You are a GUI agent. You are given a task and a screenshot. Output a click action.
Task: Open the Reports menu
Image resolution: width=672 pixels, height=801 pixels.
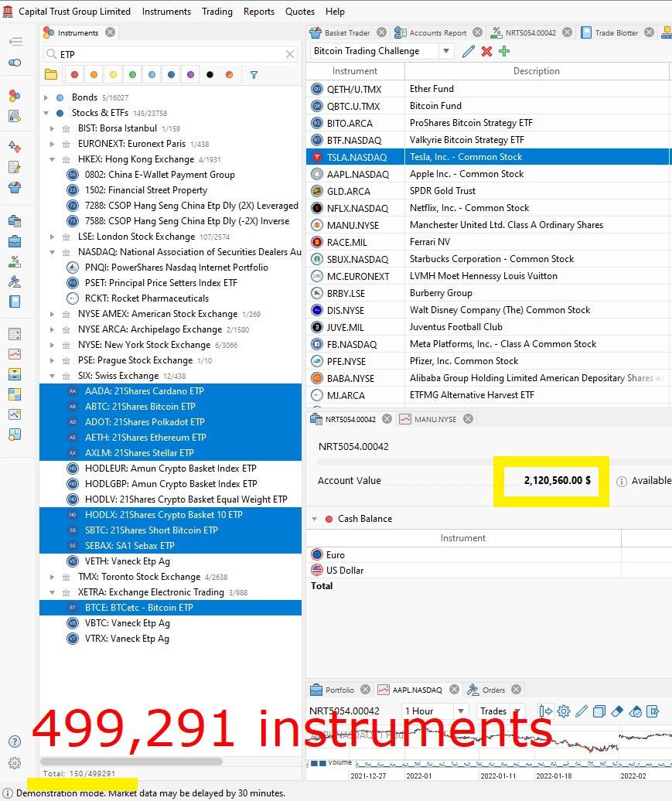tap(258, 12)
